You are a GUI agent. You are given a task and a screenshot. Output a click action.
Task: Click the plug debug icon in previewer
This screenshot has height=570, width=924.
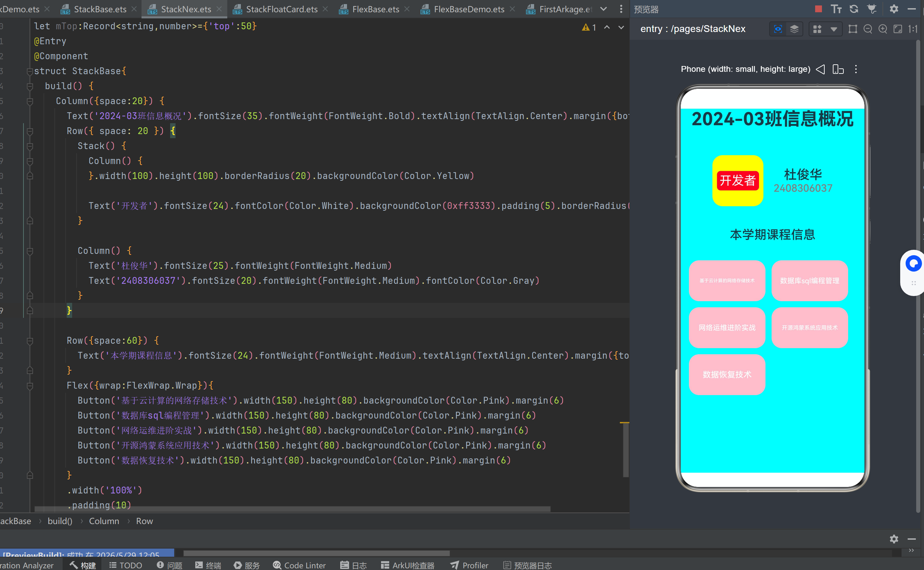(x=872, y=9)
